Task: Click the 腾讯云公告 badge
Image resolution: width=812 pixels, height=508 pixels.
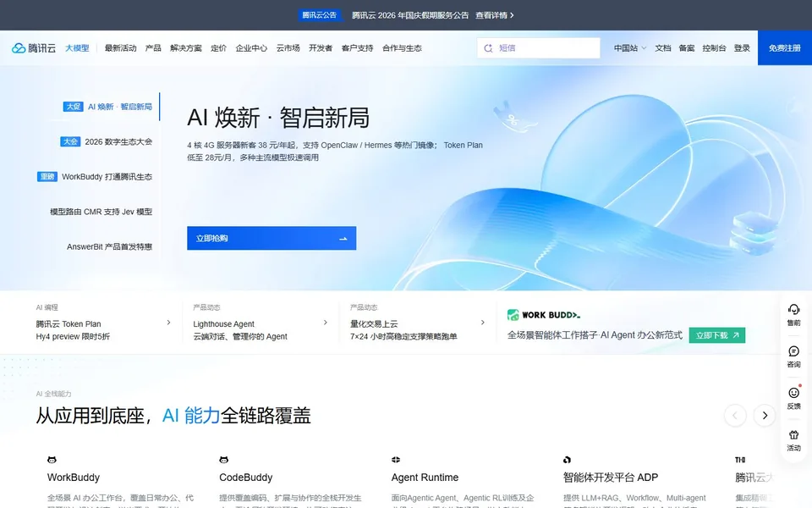Action: click(x=320, y=15)
